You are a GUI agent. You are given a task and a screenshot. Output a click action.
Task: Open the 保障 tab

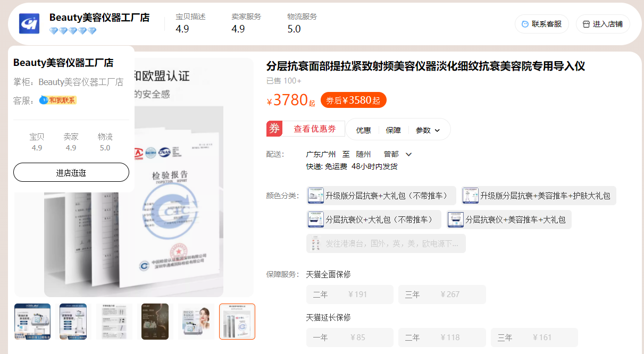click(x=394, y=130)
